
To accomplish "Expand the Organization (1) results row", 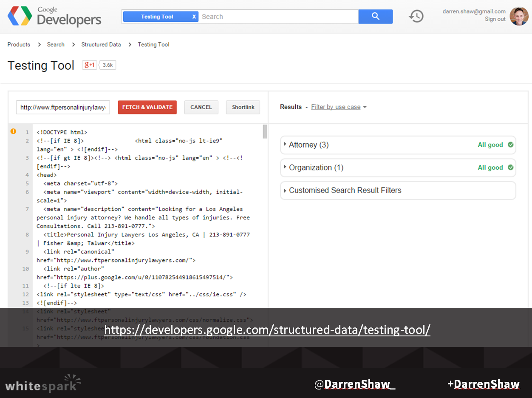I will (x=316, y=168).
